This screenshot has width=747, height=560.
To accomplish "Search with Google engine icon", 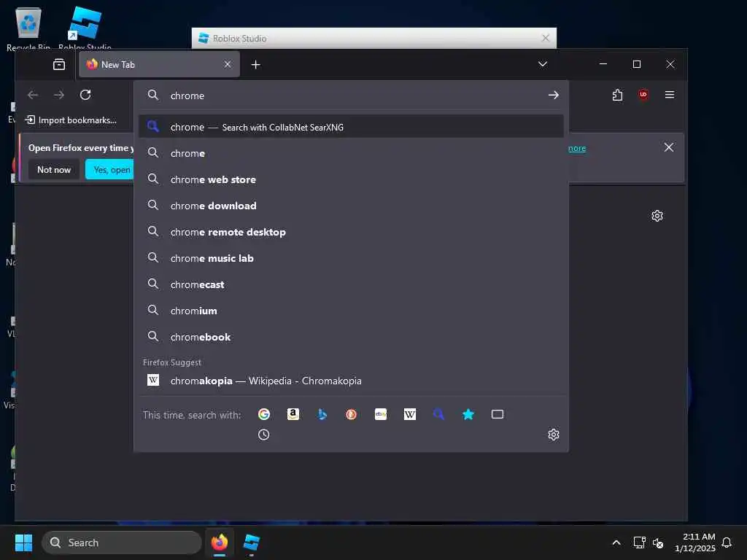I will click(x=263, y=414).
